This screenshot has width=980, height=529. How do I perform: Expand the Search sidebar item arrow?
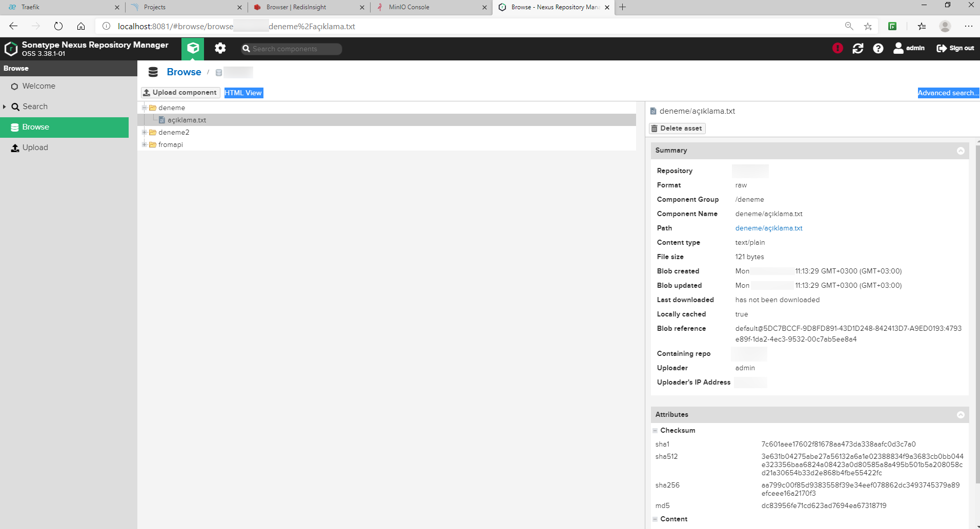(5, 107)
